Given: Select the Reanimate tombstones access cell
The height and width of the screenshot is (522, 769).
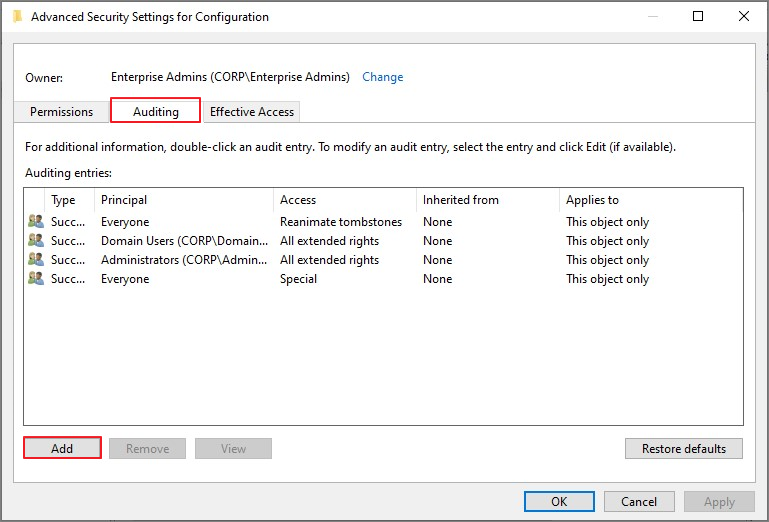Looking at the screenshot, I should [341, 222].
